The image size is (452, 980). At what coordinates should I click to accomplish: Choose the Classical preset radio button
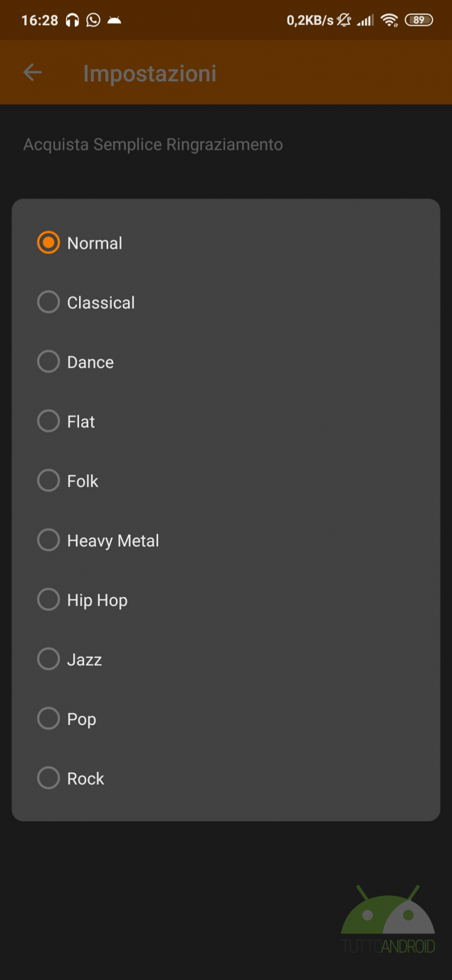pyautogui.click(x=48, y=303)
